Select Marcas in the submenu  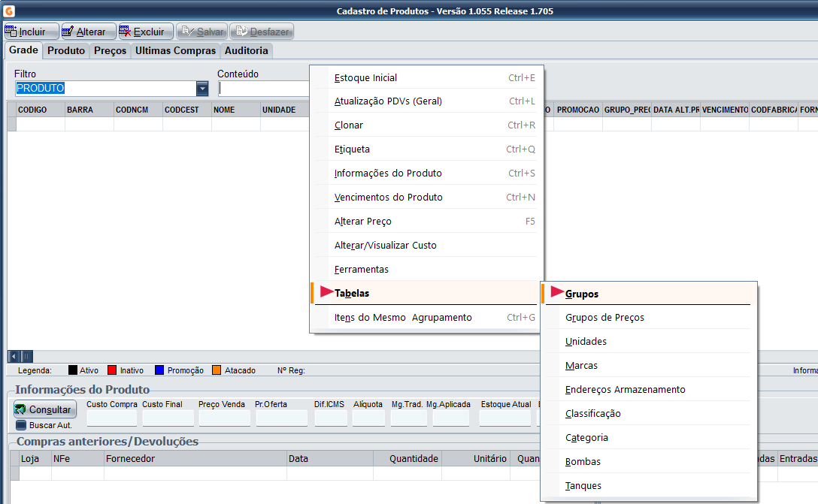point(648,365)
